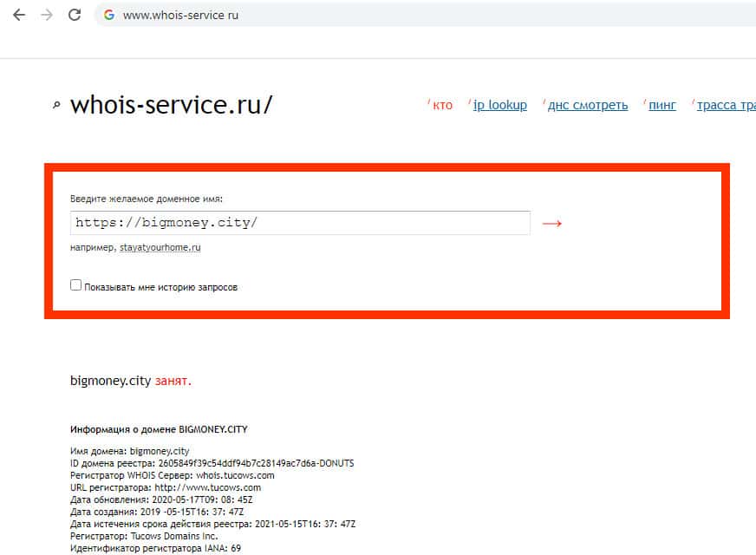Screen dimensions: 756x555
Task: Enable Показывать мне историю запросов checkbox
Action: tap(75, 285)
